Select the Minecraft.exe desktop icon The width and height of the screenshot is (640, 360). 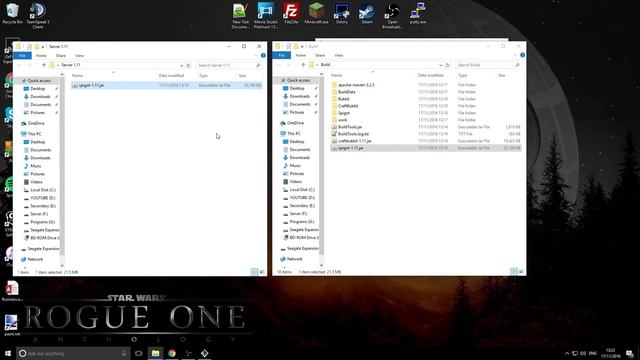316,13
